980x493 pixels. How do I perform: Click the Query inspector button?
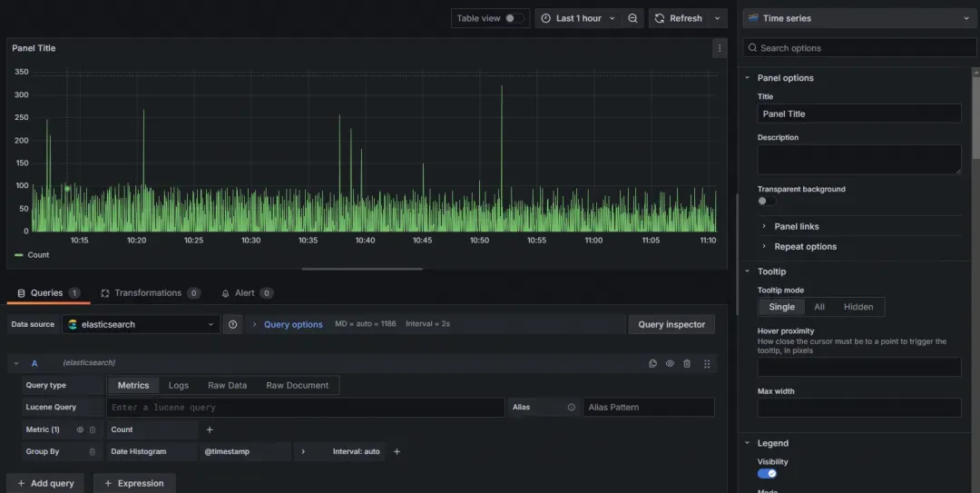pyautogui.click(x=671, y=324)
